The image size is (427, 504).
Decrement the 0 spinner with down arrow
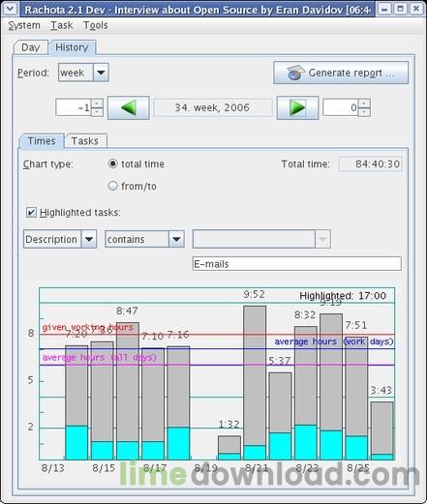[364, 112]
